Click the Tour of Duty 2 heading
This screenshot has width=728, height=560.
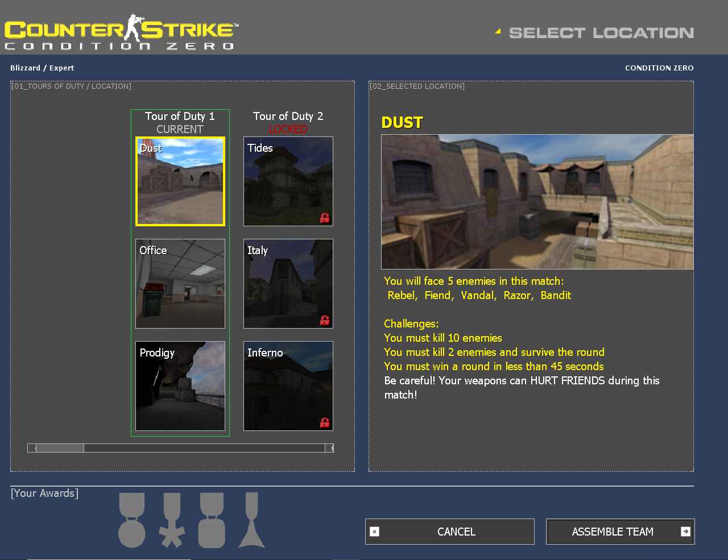click(x=288, y=116)
